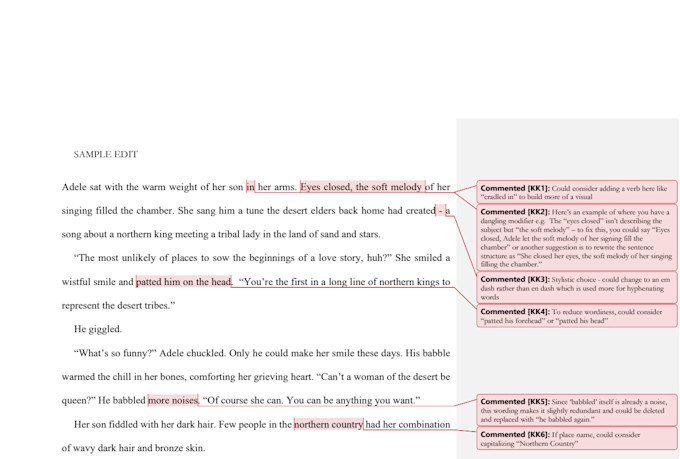Viewport: 680px width, 459px height.
Task: Click text 'Of course she can.'
Action: 243,400
